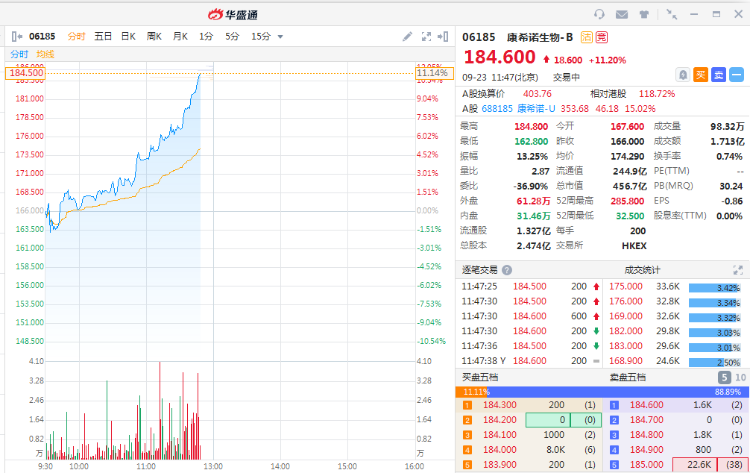Viewport: 750px width, 473px height.
Task: Open help icon next to 逐笔交易
Action: pyautogui.click(x=507, y=270)
